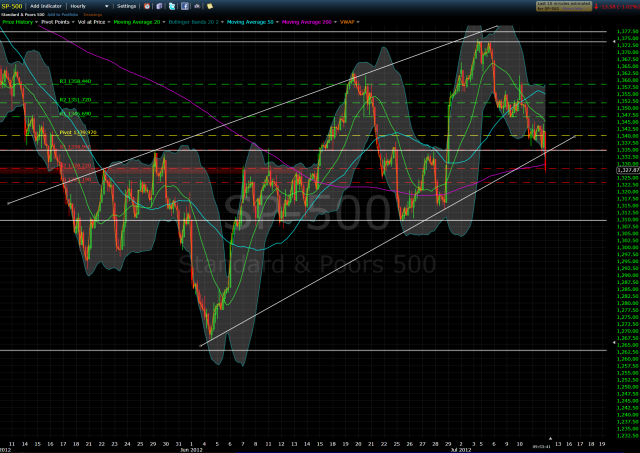This screenshot has width=640, height=453.
Task: Click the R2 1351.720 pivot label
Action: click(x=75, y=100)
